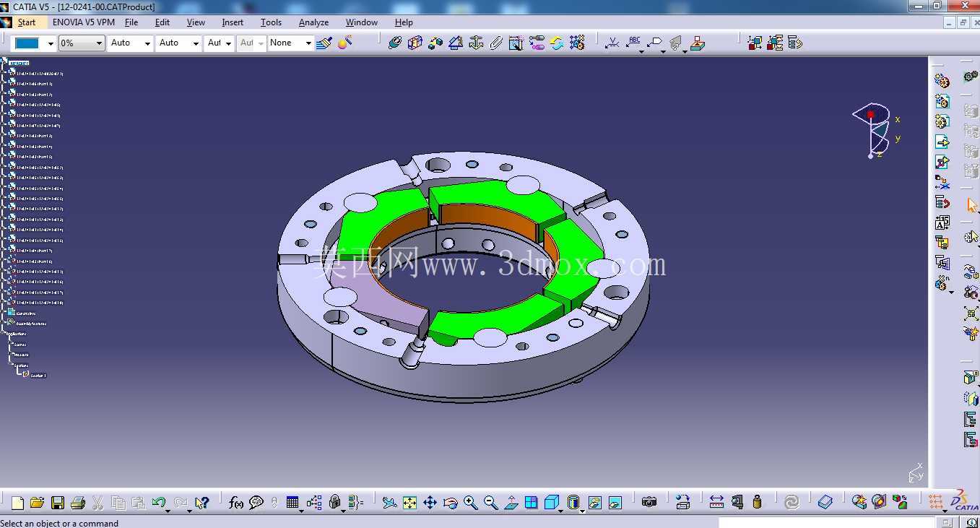Select the arrow Select tool on right toolbar
Screen dimensions: 980x528
(x=971, y=206)
